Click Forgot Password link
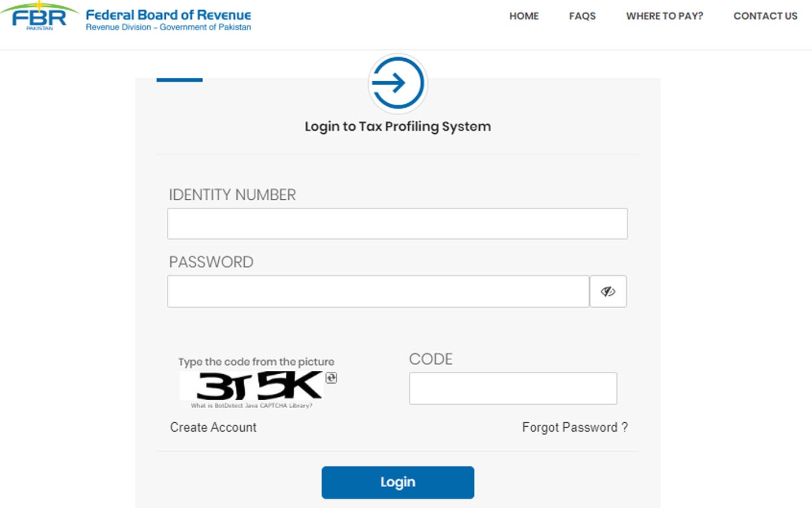 pos(574,427)
